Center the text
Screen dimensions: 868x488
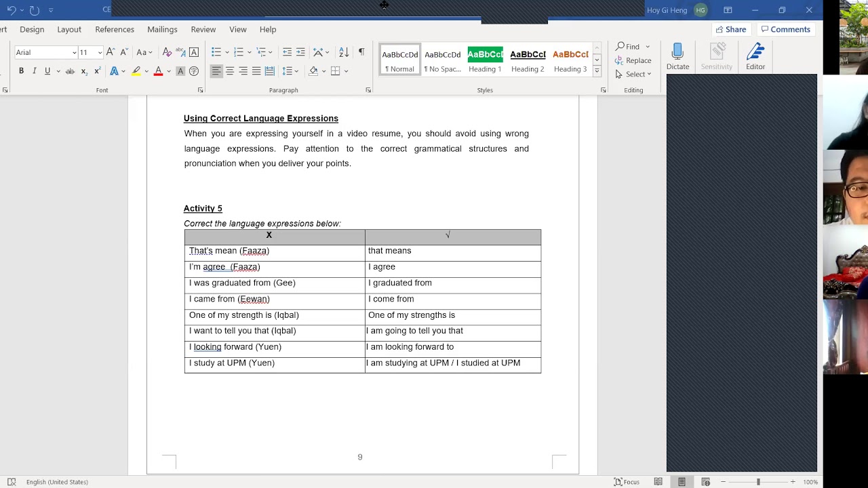pyautogui.click(x=230, y=71)
